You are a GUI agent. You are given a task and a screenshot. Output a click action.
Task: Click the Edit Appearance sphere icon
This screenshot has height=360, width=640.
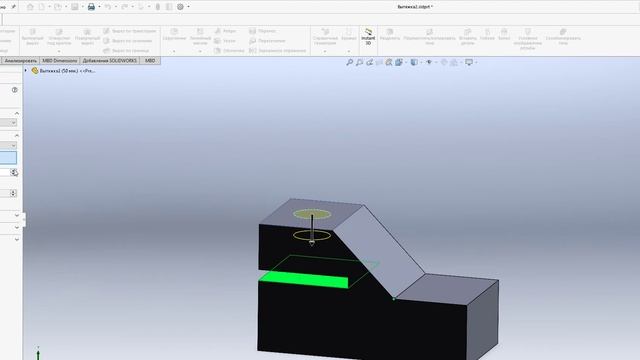[444, 62]
